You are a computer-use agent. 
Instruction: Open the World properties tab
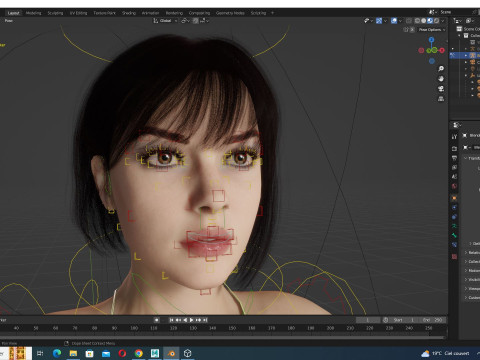point(454,186)
